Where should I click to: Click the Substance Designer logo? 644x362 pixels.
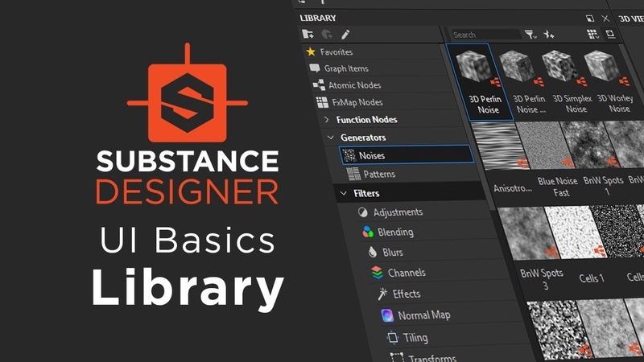pyautogui.click(x=188, y=93)
